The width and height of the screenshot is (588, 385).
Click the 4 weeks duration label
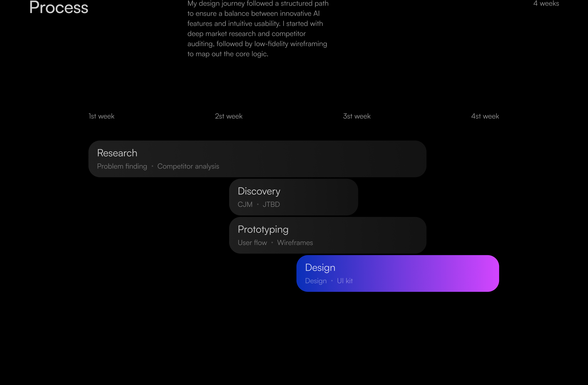click(x=546, y=3)
